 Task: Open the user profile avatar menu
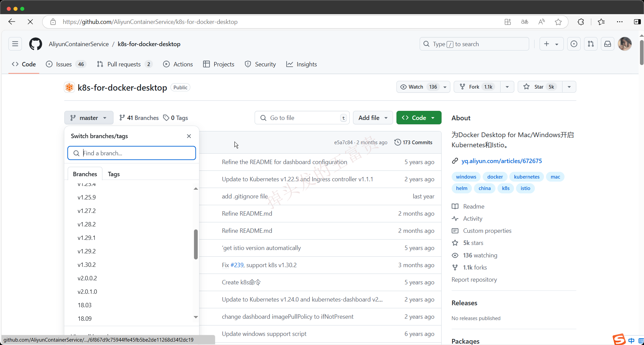coord(625,44)
